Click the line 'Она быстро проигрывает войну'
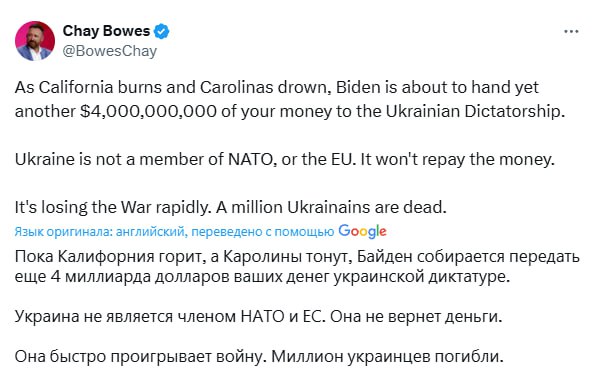The height and width of the screenshot is (383, 596). (142, 356)
